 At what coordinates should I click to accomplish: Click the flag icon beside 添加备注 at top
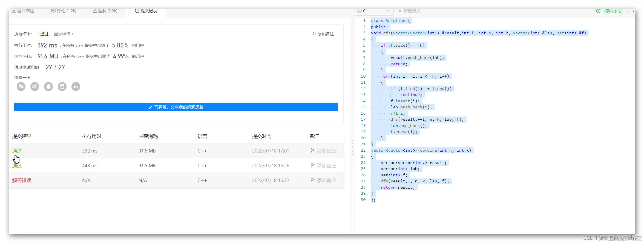(314, 34)
